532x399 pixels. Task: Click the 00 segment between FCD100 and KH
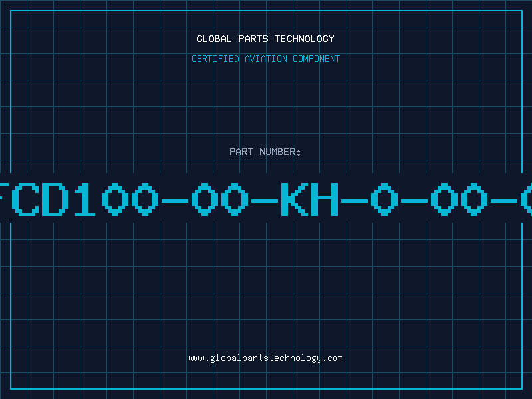(220, 199)
